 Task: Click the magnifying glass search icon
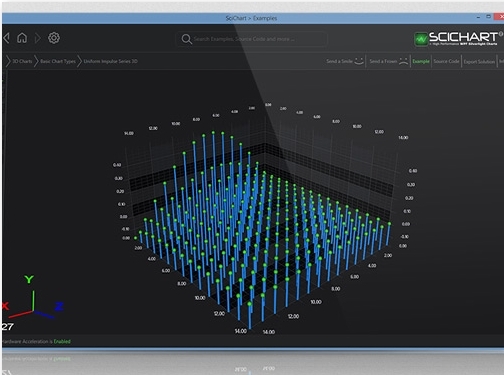pos(186,39)
